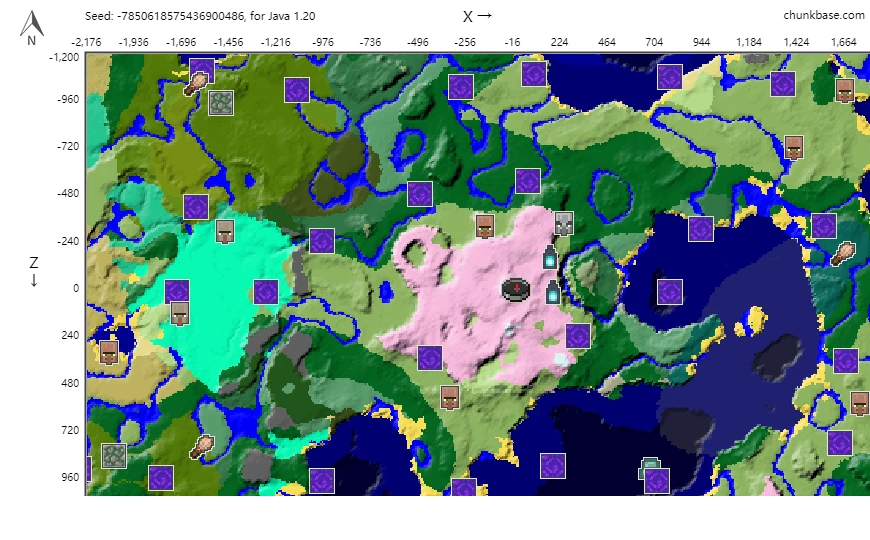Screen dimensions: 870x540
Task: Select the village icon in the top-right corner
Action: click(844, 90)
